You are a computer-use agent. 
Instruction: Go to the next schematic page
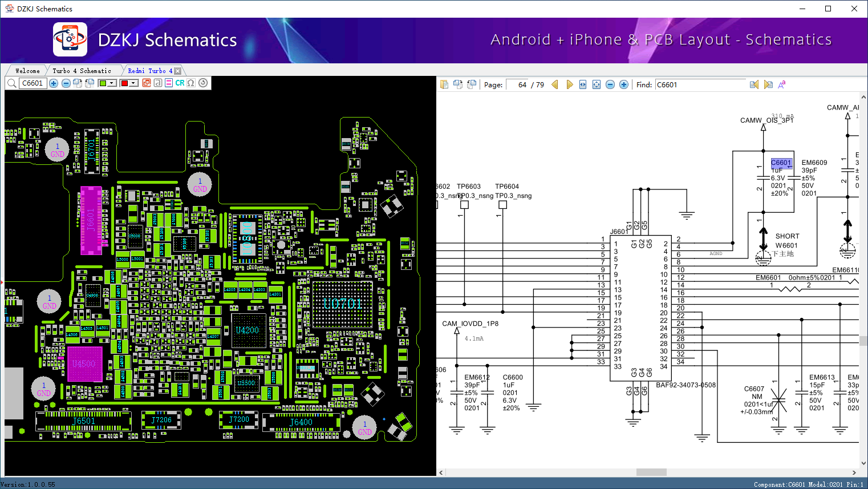569,84
